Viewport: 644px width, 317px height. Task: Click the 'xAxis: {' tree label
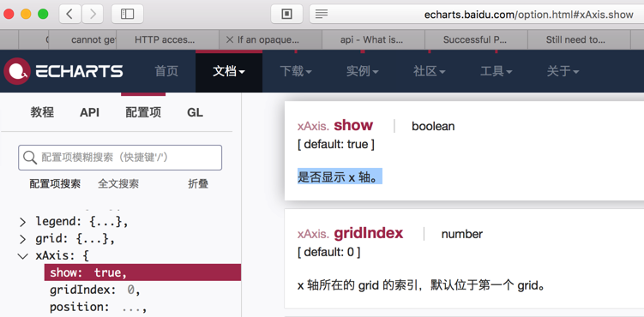click(x=63, y=256)
